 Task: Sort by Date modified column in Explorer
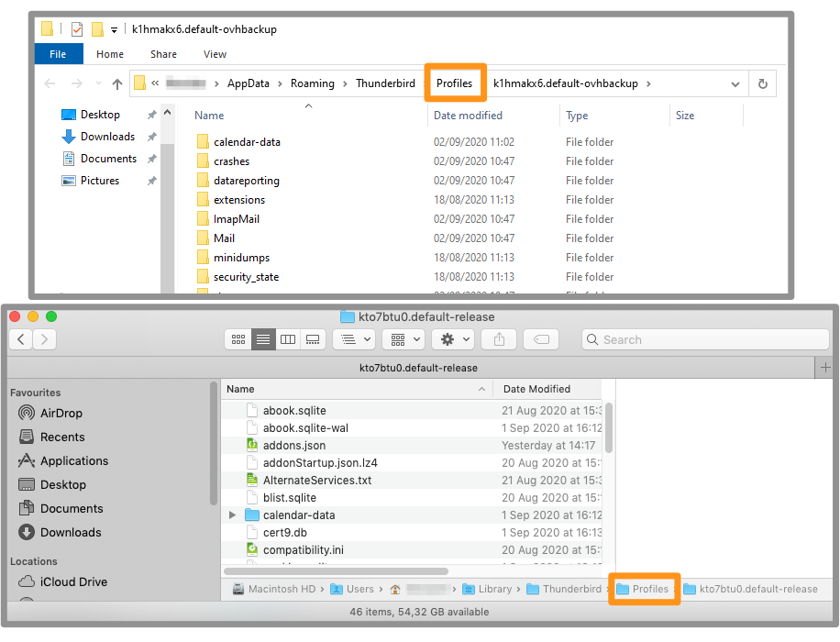[x=468, y=116]
